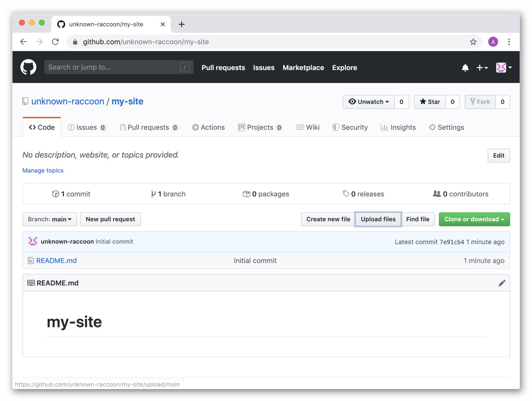The height and width of the screenshot is (401, 532).
Task: Switch to the Security tab
Action: tap(350, 127)
